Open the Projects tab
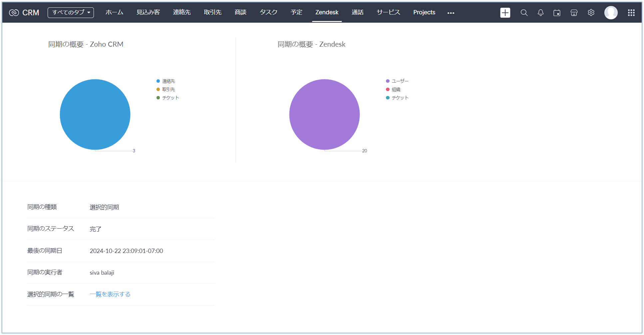The width and height of the screenshot is (644, 335). click(424, 12)
